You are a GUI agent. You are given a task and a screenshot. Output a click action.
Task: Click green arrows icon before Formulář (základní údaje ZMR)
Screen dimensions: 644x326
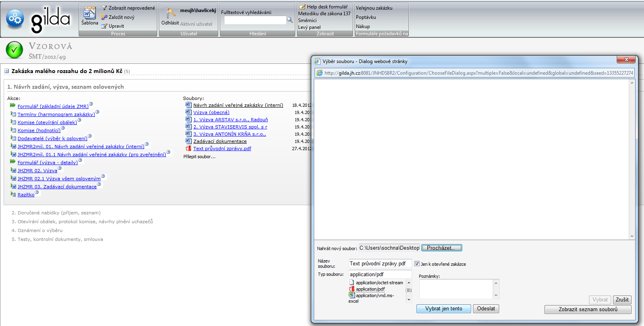click(x=13, y=105)
